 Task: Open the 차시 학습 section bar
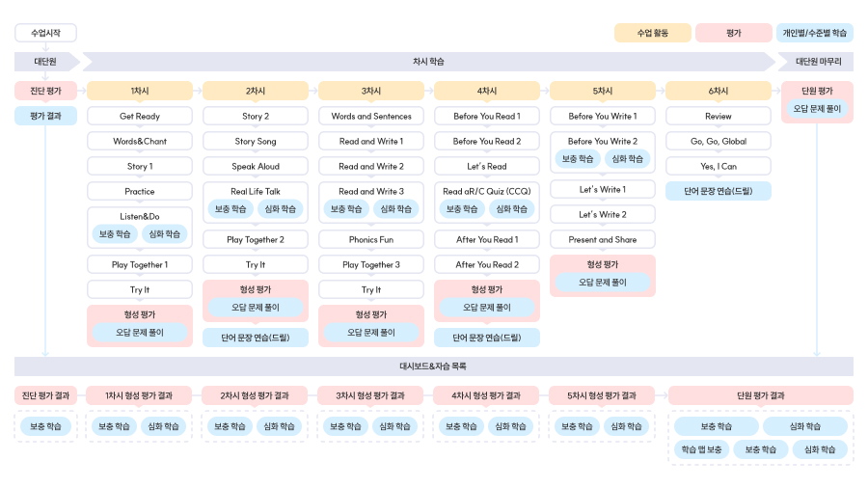429,62
